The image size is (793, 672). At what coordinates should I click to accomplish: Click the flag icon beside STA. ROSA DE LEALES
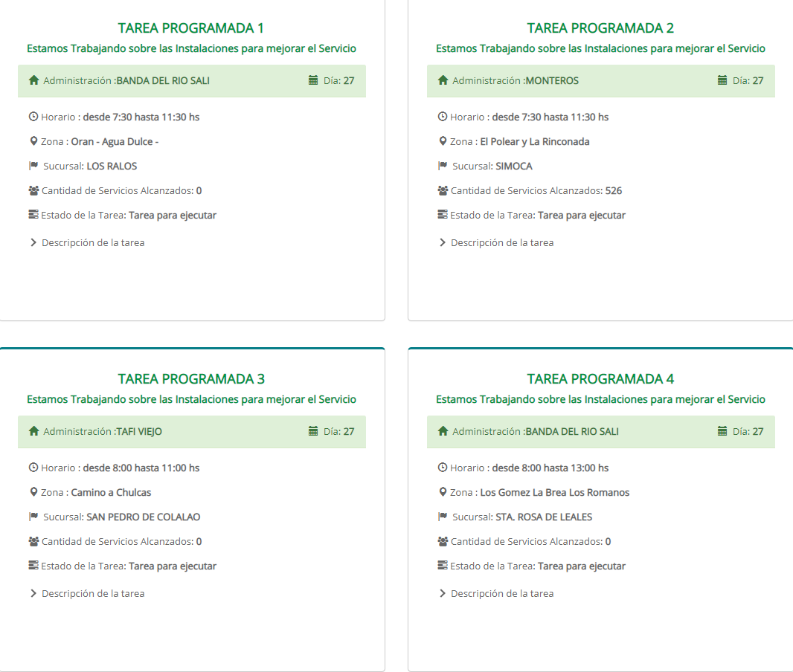[443, 517]
